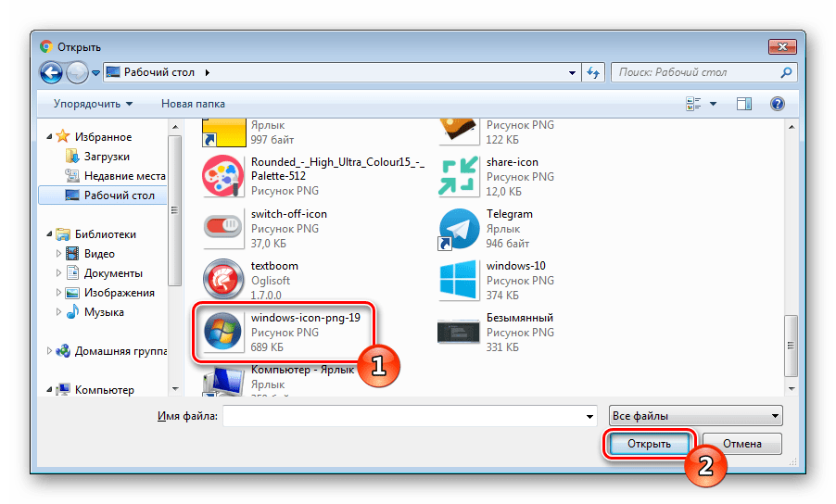Click the navigation pane scrollbar thumb
836x504 pixels.
point(175,210)
